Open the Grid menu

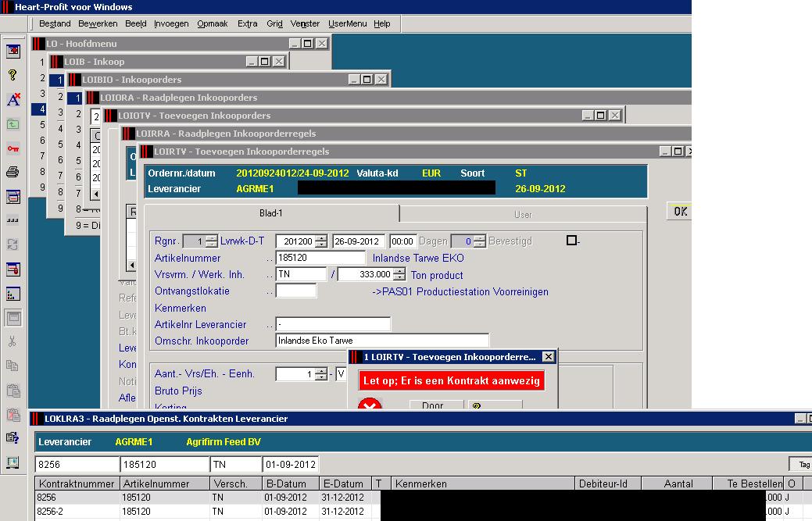(x=274, y=23)
